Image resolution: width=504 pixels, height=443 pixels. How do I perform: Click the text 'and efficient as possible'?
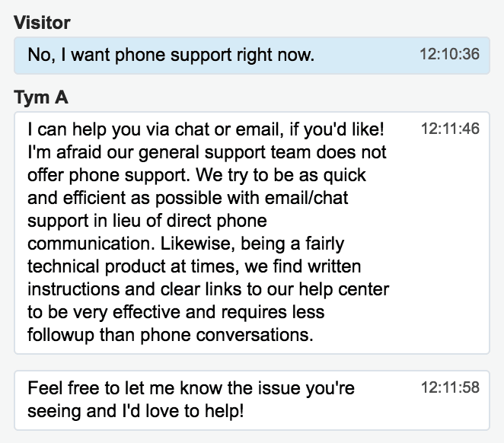[x=125, y=198]
